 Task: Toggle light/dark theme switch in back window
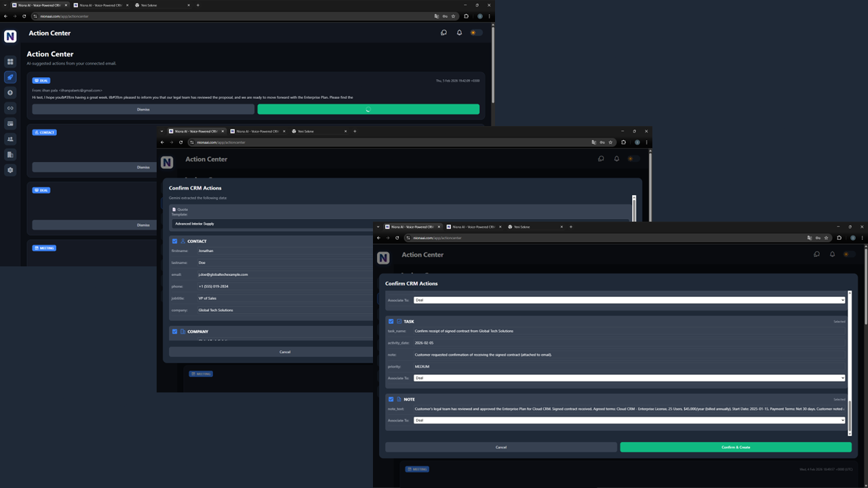click(476, 33)
